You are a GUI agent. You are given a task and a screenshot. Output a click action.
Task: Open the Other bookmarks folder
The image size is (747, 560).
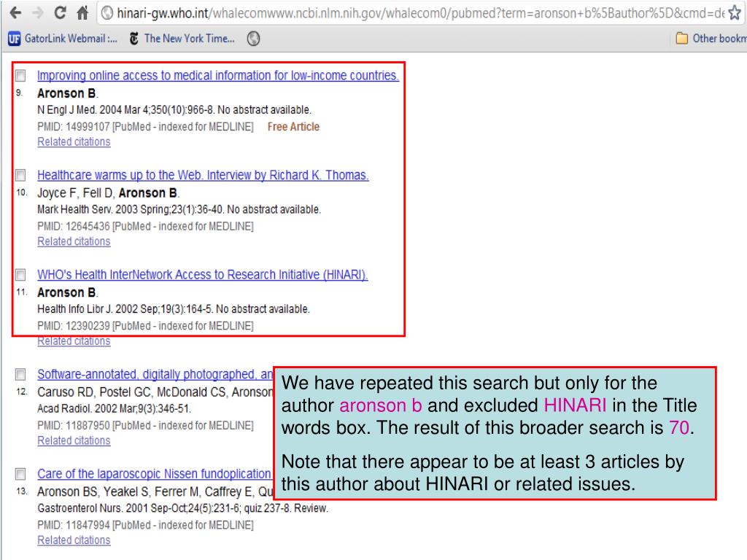(x=711, y=39)
